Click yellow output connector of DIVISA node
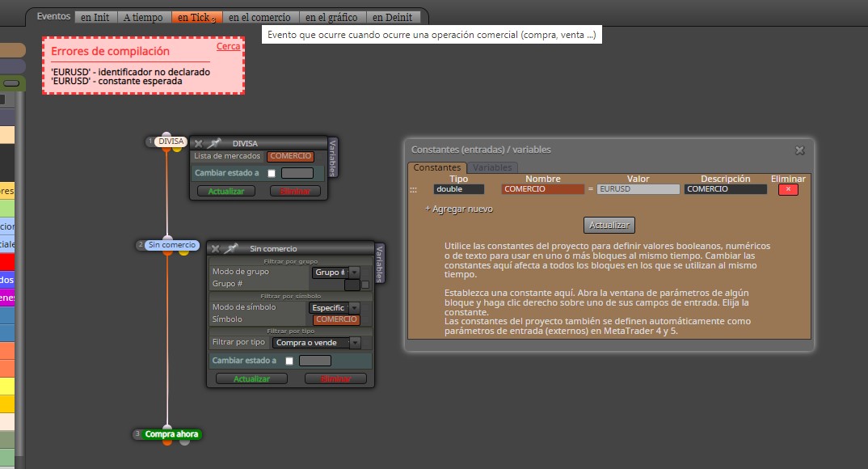868x469 pixels. click(177, 149)
